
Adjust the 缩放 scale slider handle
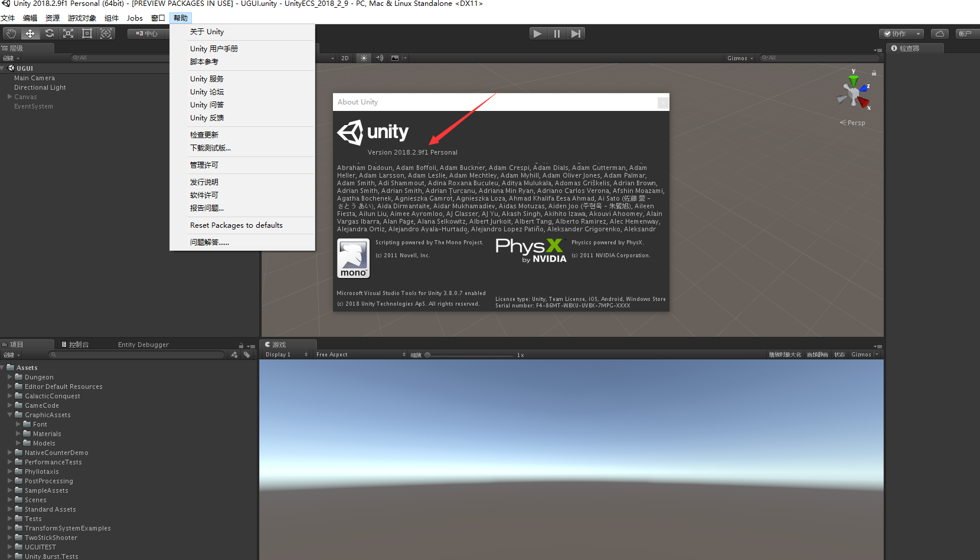(x=427, y=355)
